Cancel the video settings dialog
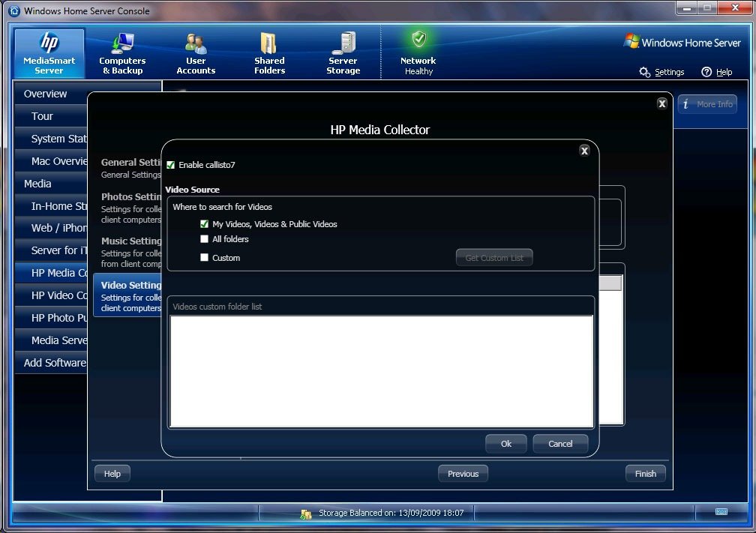This screenshot has height=533, width=756. point(560,444)
